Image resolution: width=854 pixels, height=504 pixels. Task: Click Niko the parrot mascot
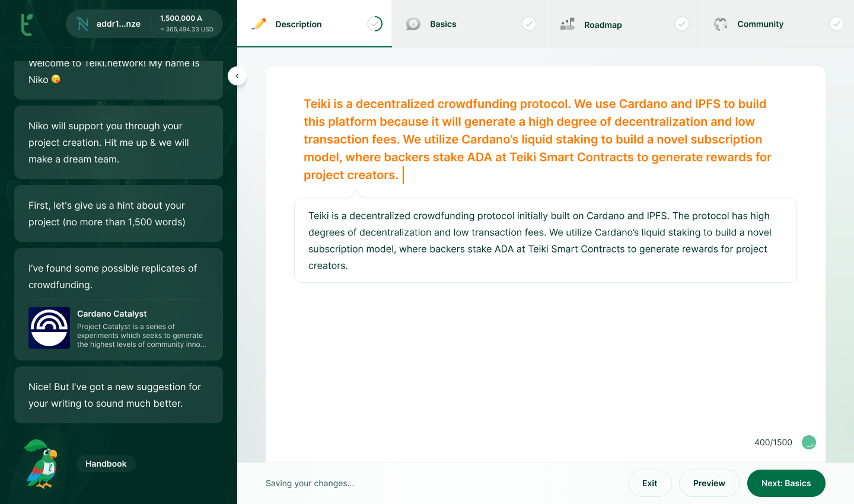42,464
